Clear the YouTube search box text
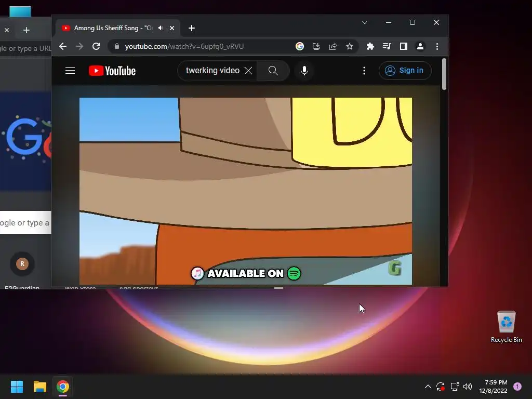532x399 pixels. [x=248, y=71]
